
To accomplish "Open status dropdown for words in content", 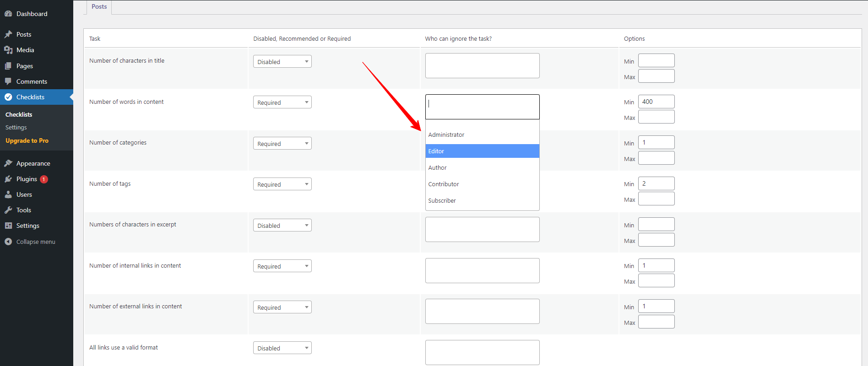I will 282,102.
